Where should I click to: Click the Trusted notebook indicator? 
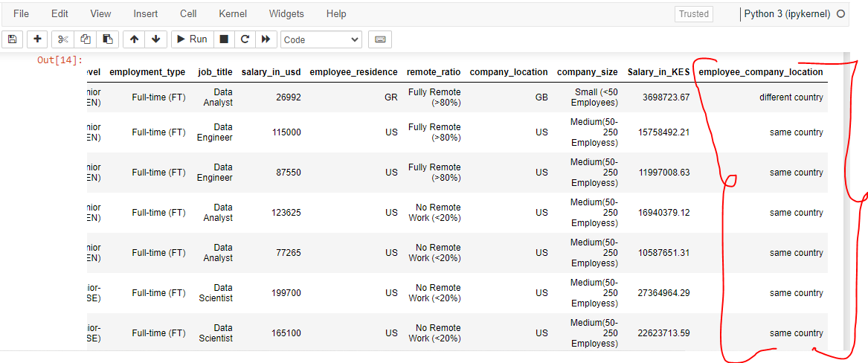[694, 14]
